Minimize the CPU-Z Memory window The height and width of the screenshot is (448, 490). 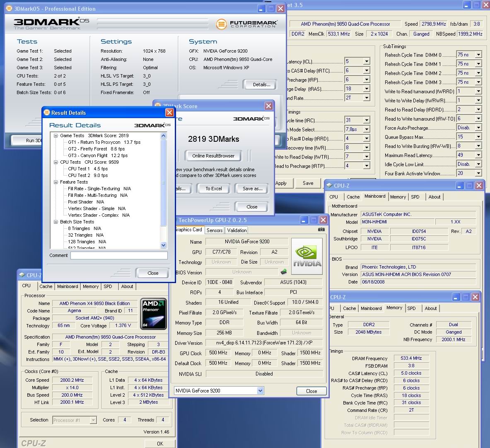(x=456, y=297)
